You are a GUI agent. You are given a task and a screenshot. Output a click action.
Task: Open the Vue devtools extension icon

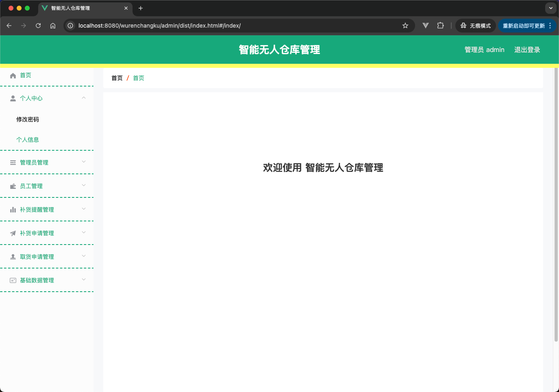click(x=426, y=26)
